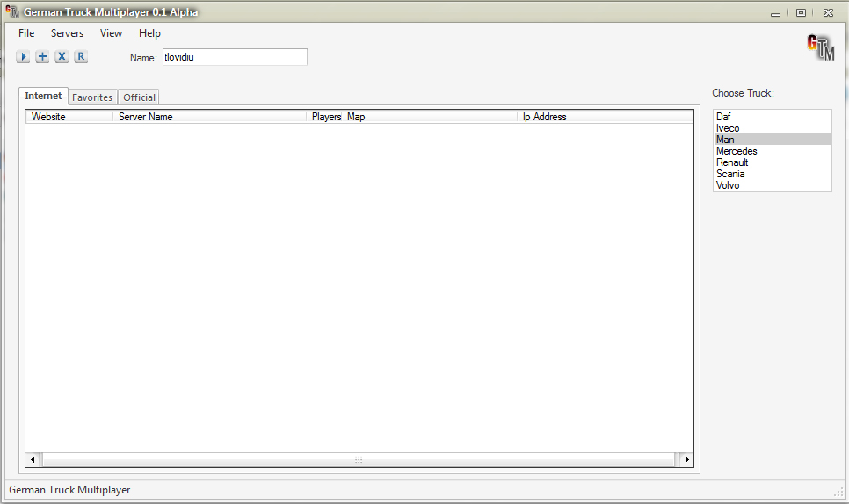This screenshot has height=504, width=849.
Task: Sort by the Website column header
Action: [69, 116]
